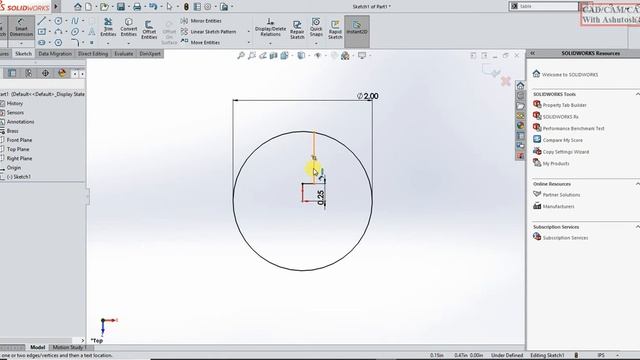Click the Open document icon

click(104, 7)
